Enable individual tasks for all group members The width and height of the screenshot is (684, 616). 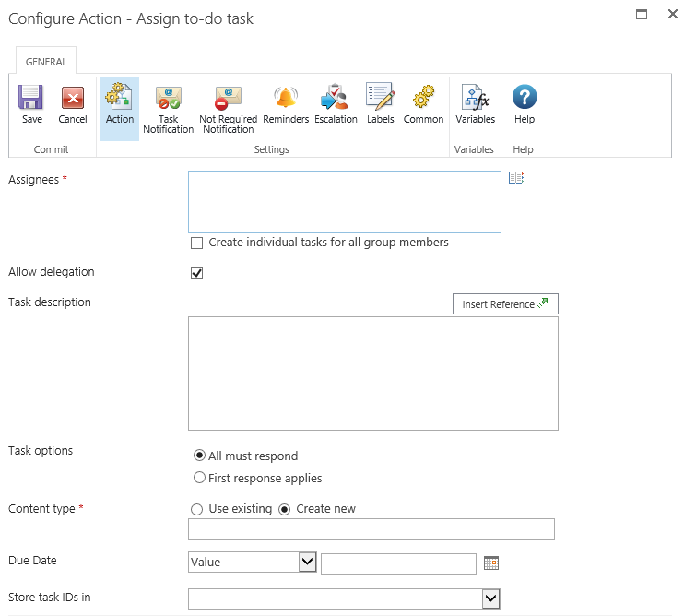pyautogui.click(x=196, y=243)
